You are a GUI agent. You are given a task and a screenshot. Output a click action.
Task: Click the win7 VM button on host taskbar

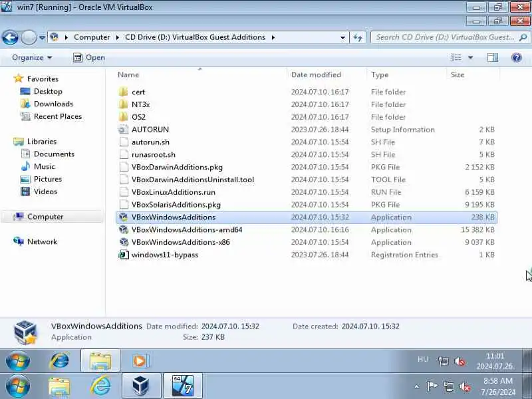coord(182,386)
